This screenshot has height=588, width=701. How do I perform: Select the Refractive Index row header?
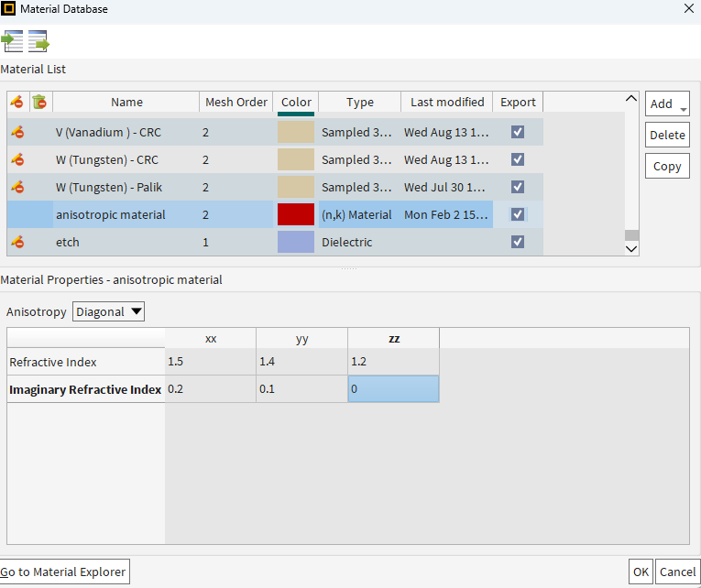click(86, 362)
